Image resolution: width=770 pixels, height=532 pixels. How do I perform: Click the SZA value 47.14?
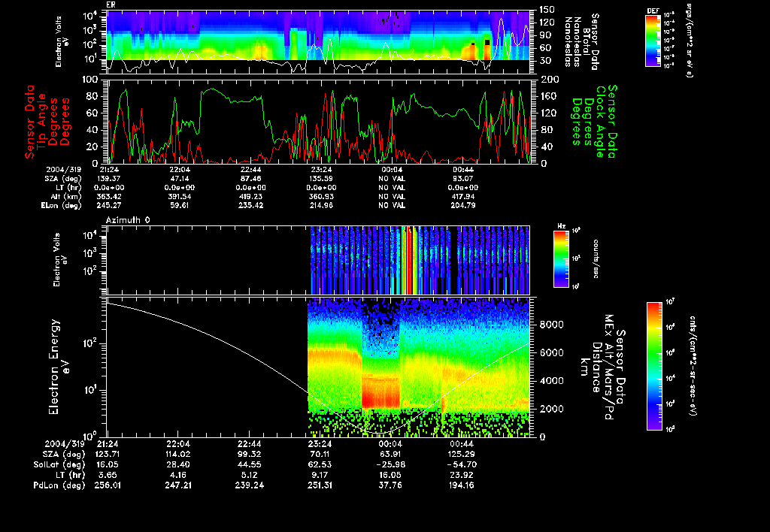(180, 179)
